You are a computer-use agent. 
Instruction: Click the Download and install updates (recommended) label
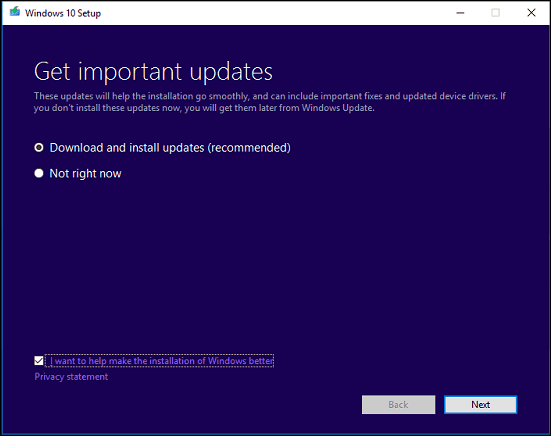coord(170,148)
